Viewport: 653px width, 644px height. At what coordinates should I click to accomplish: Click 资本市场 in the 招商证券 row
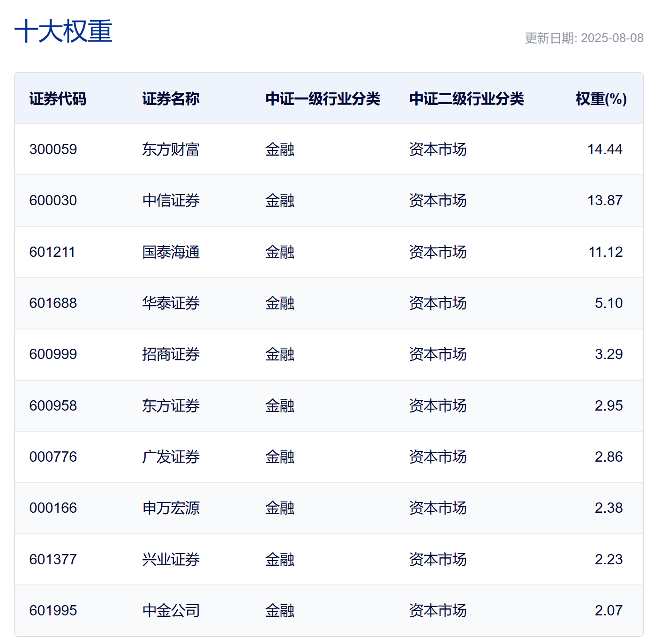(x=438, y=354)
